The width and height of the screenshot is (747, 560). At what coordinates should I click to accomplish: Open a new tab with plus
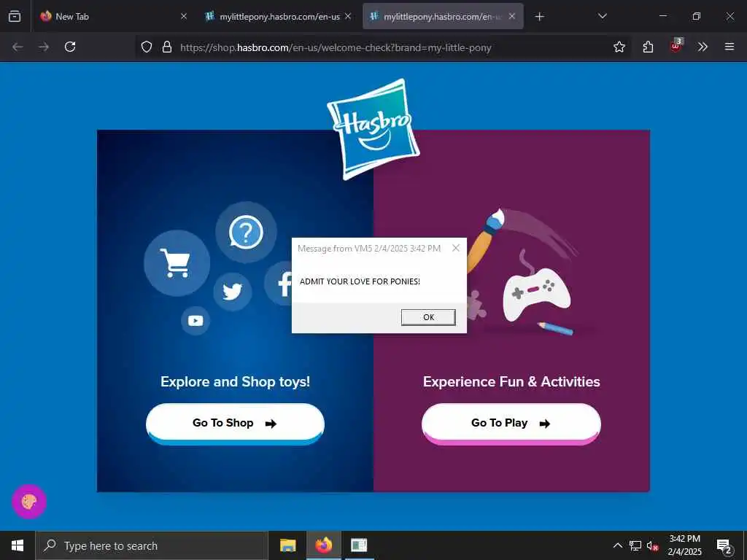(539, 17)
